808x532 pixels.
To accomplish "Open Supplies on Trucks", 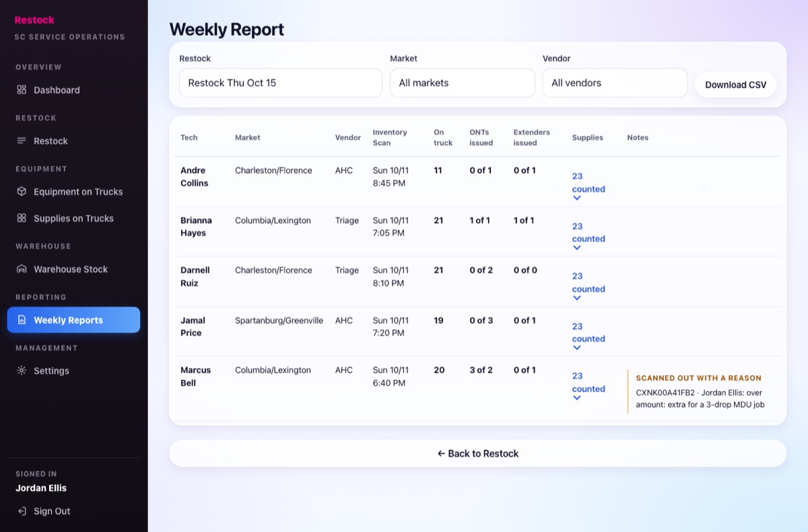I will (73, 218).
